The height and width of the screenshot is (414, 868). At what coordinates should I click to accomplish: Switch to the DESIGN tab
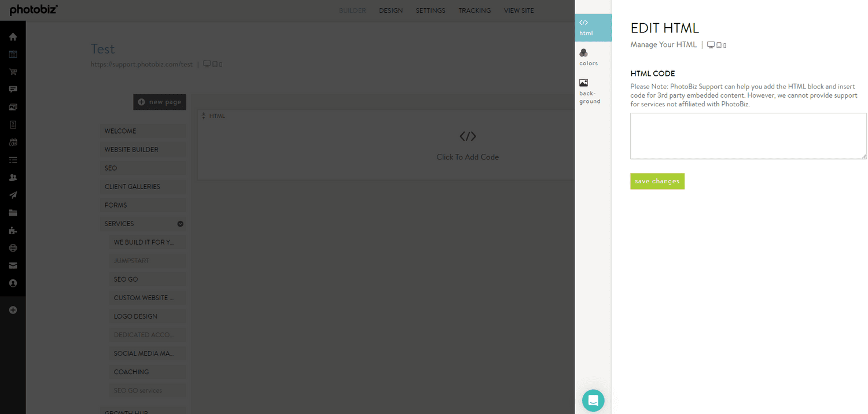391,10
